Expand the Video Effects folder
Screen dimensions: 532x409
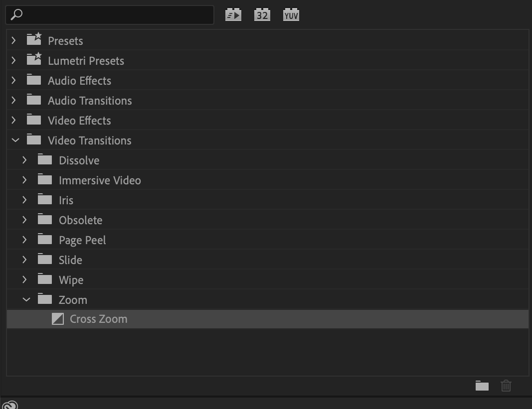13,121
